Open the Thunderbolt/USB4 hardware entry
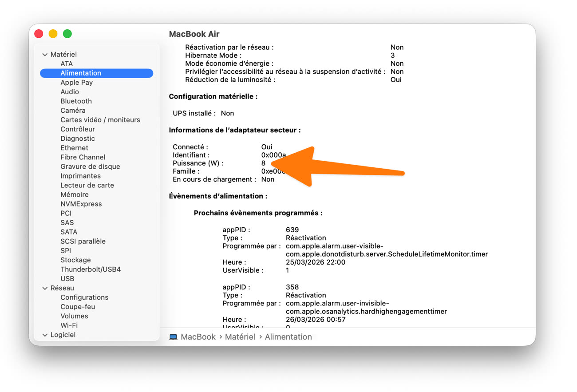577x392 pixels. coord(91,269)
